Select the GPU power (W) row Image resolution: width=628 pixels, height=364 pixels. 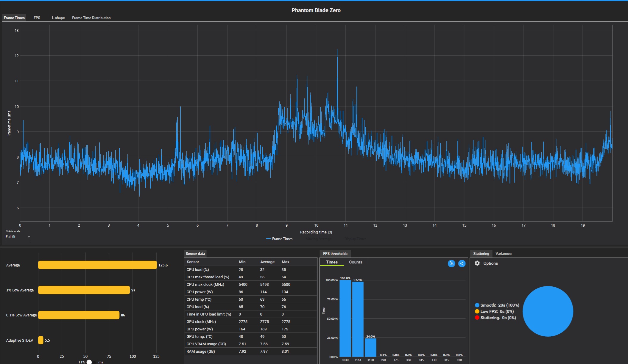tap(251, 329)
